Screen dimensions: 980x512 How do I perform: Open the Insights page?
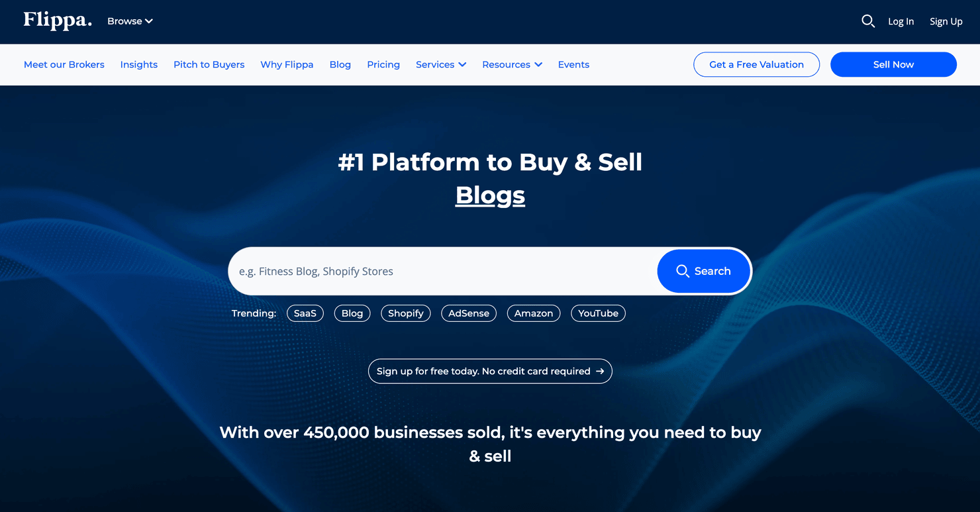(x=139, y=64)
